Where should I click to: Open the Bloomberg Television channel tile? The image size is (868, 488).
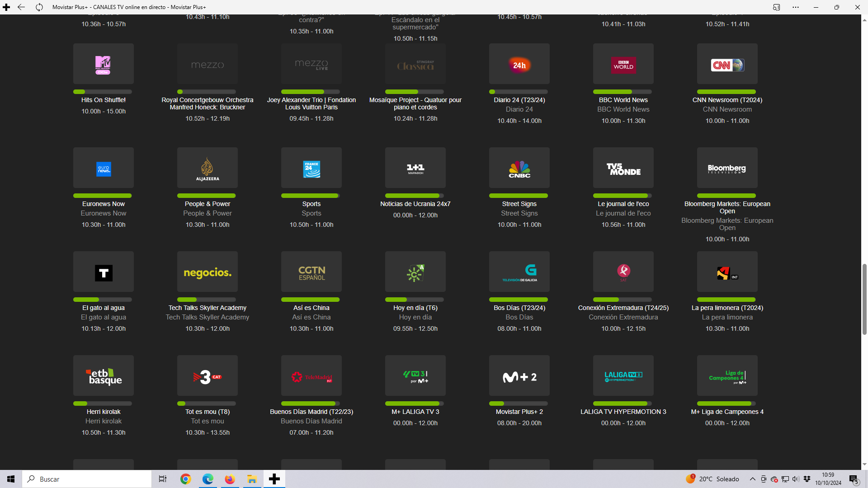pos(727,168)
